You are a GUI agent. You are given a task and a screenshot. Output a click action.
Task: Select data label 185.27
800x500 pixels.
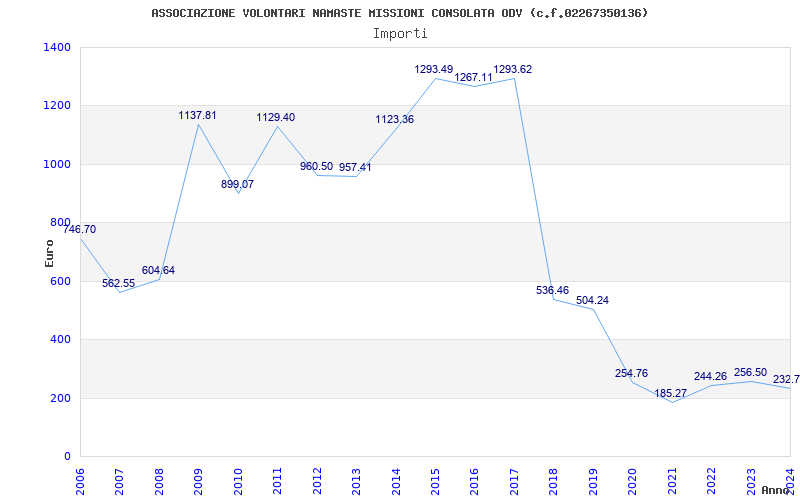(671, 393)
